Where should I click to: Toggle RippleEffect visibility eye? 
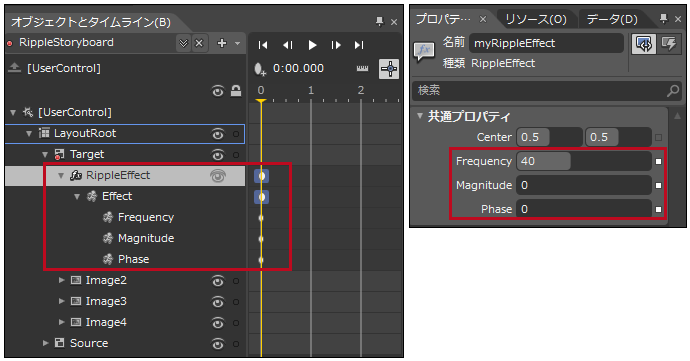[x=217, y=176]
